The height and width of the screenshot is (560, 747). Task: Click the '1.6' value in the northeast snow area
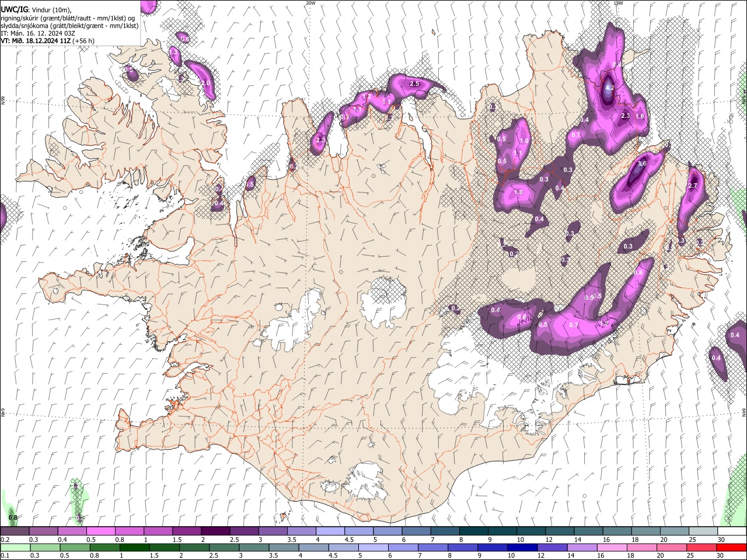coord(640,117)
